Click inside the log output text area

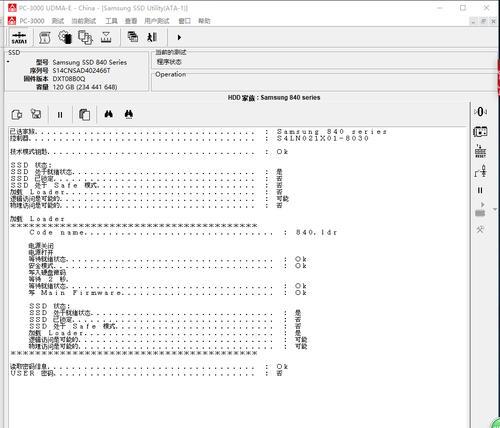pyautogui.click(x=238, y=277)
